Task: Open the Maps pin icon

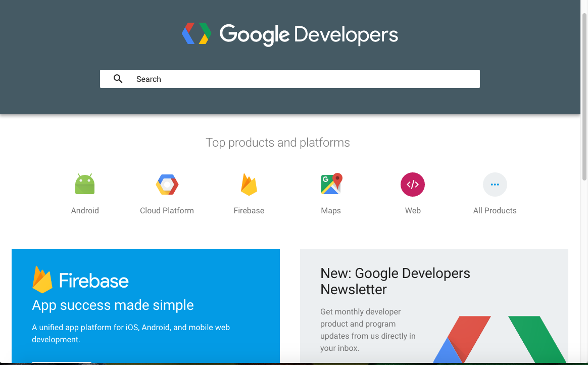Action: pyautogui.click(x=331, y=185)
